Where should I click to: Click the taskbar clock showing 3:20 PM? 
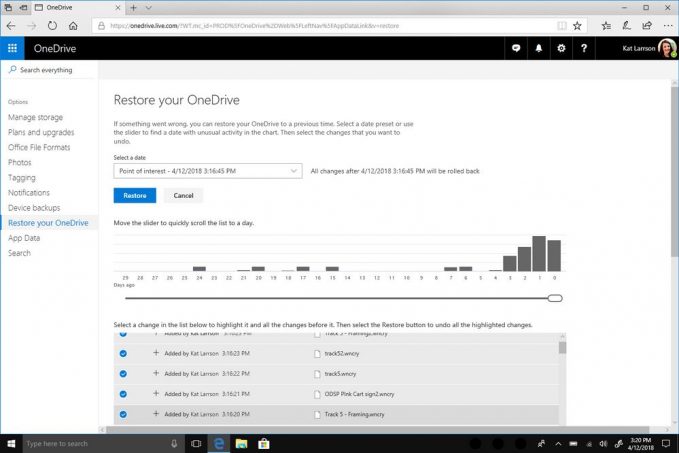(640, 443)
